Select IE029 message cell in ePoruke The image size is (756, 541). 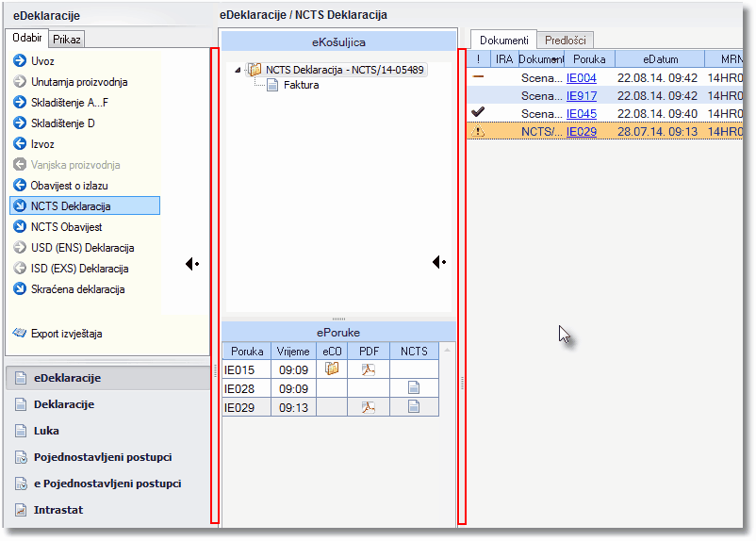coord(246,407)
